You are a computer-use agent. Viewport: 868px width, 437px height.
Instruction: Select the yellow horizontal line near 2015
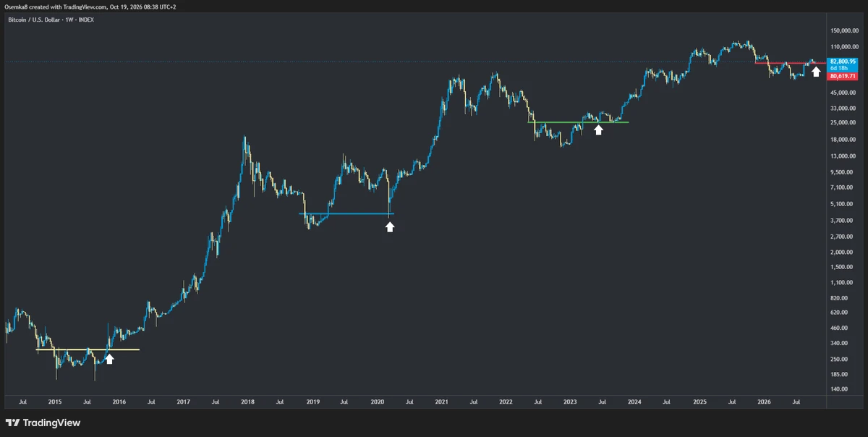(88, 349)
